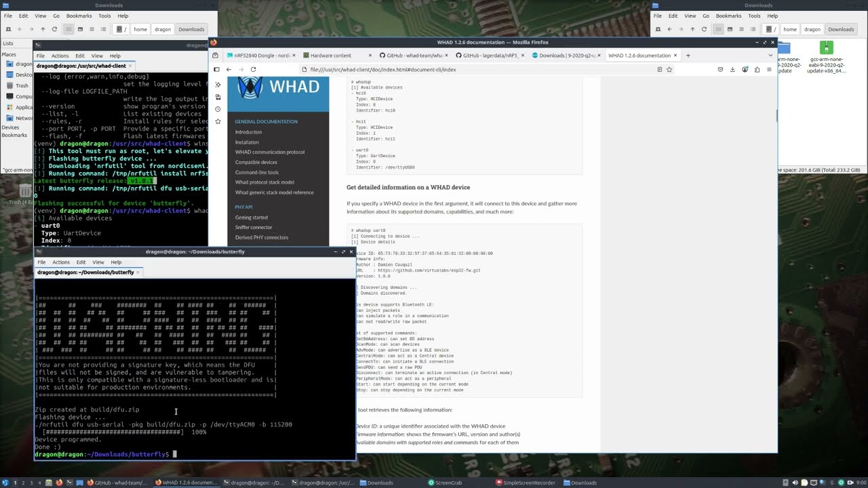
Task: Switch to Hardware content browser tab
Action: click(337, 56)
